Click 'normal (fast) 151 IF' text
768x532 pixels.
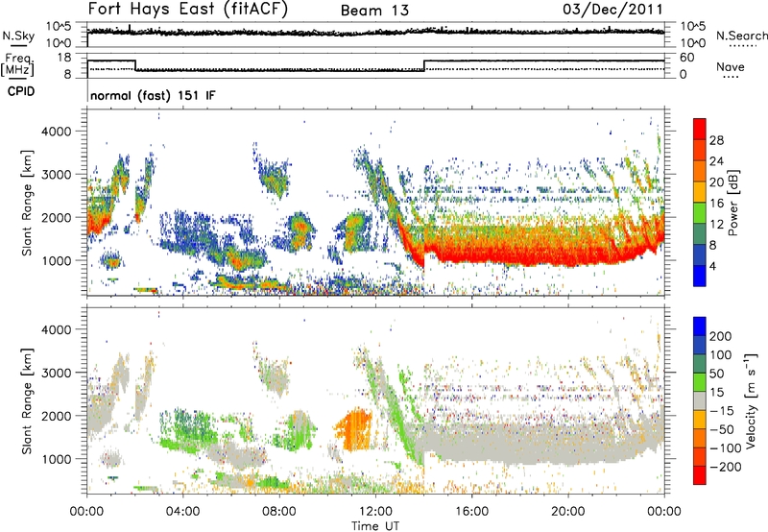click(x=153, y=95)
